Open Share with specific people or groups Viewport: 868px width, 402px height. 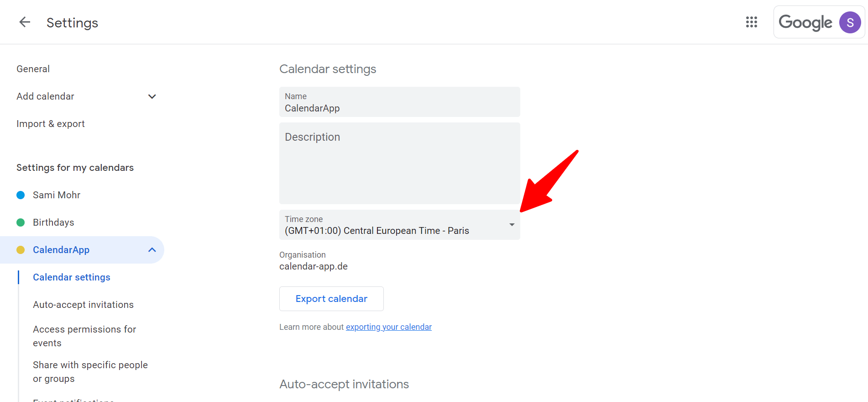click(x=90, y=371)
